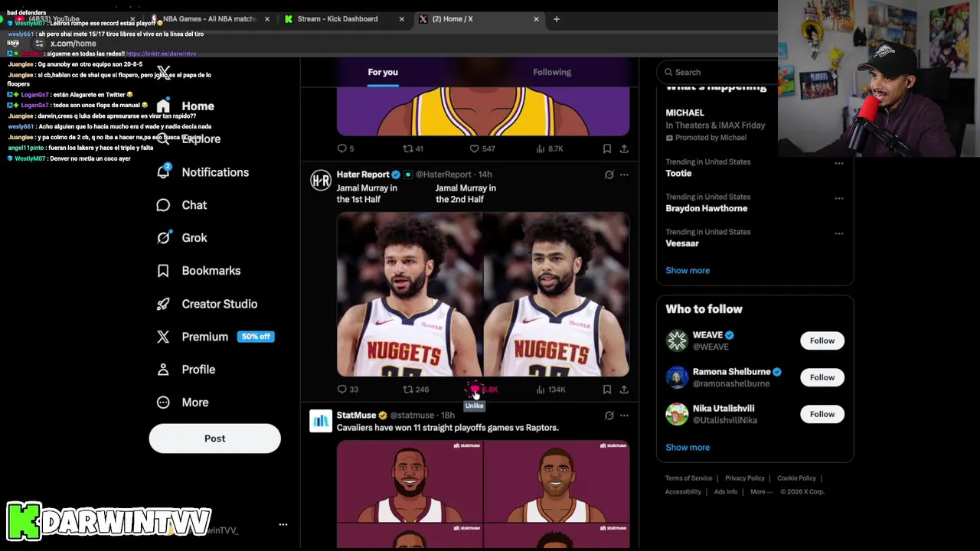Image resolution: width=980 pixels, height=551 pixels.
Task: Open StatMuse profile avatar
Action: pos(321,422)
